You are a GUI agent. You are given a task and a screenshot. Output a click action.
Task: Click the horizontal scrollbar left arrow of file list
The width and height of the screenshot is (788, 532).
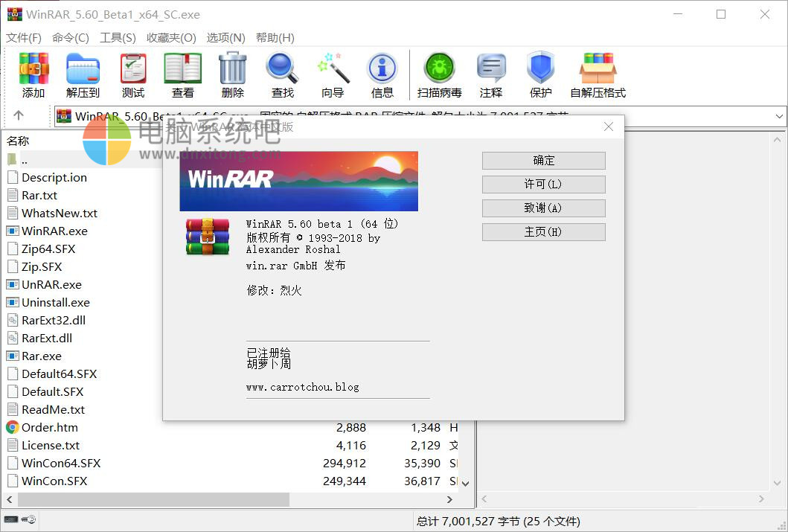click(10, 499)
